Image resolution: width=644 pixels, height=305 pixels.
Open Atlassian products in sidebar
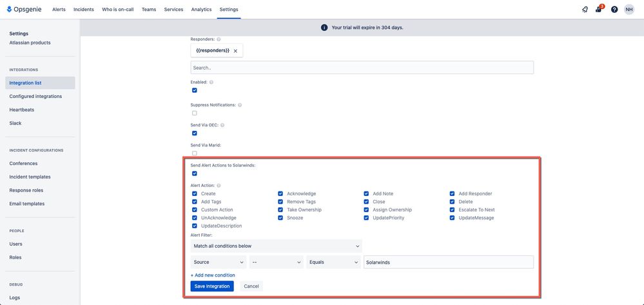[x=30, y=43]
